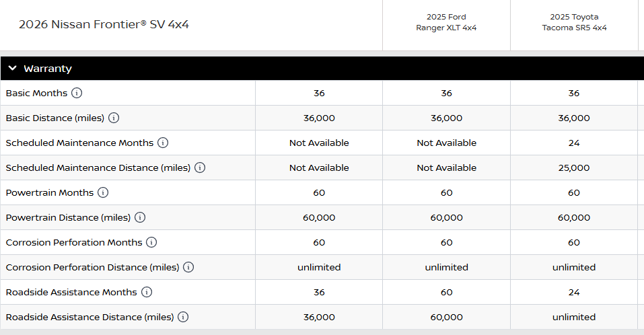
Task: Click info icon next to Basic Months
Action: click(x=77, y=93)
